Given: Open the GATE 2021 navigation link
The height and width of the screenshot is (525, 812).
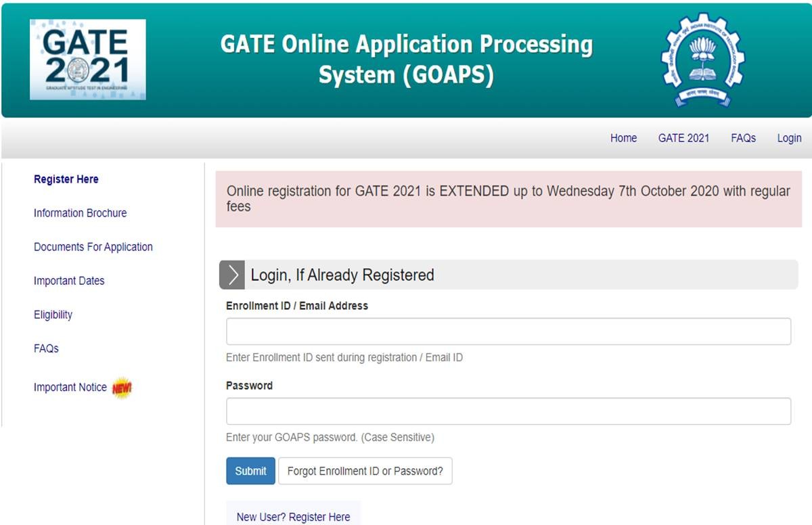Looking at the screenshot, I should (683, 138).
